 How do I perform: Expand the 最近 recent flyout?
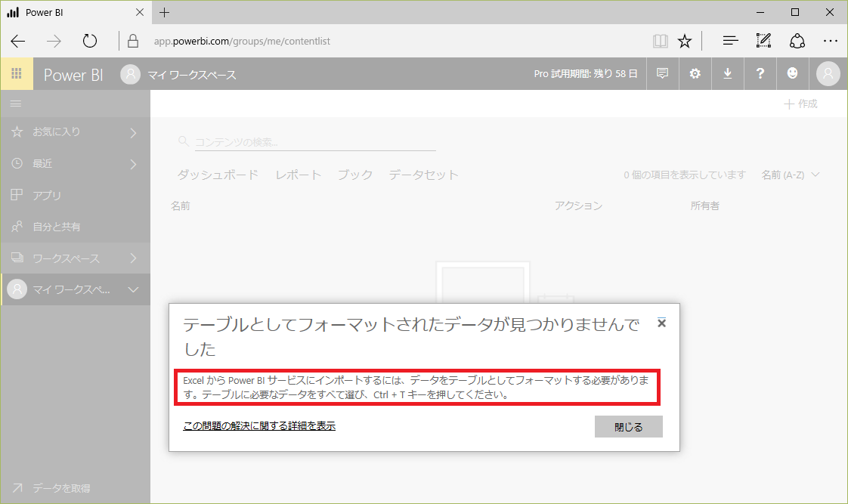point(133,164)
